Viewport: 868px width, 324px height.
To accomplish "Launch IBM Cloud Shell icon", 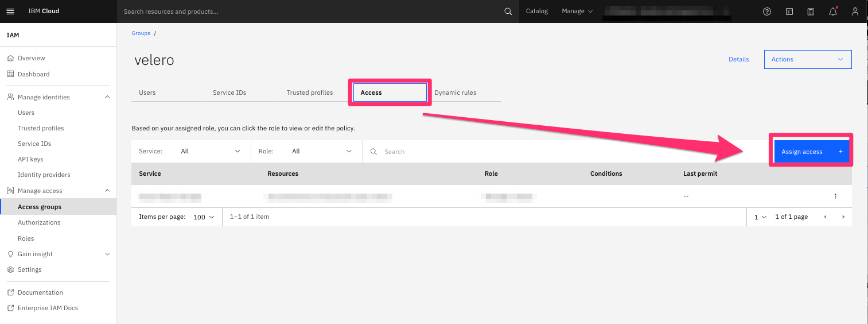I will coord(789,11).
